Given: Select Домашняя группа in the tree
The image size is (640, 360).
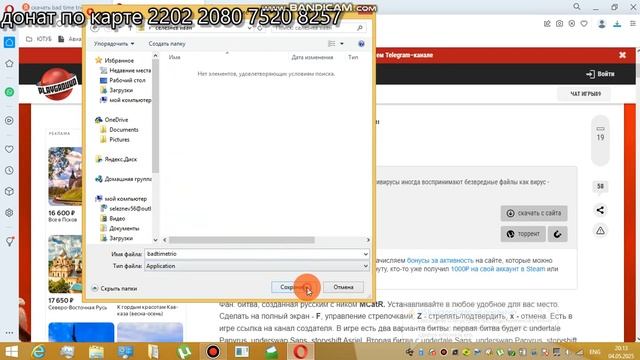Looking at the screenshot, I should (128, 179).
